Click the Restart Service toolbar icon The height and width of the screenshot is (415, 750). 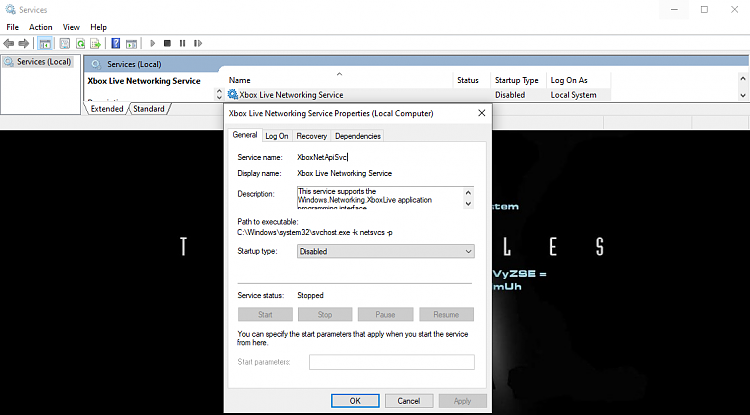point(198,44)
